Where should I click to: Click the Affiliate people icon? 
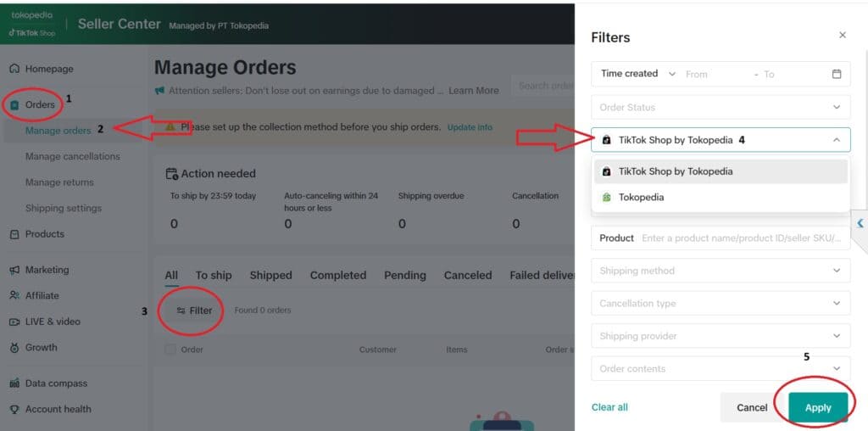click(14, 296)
